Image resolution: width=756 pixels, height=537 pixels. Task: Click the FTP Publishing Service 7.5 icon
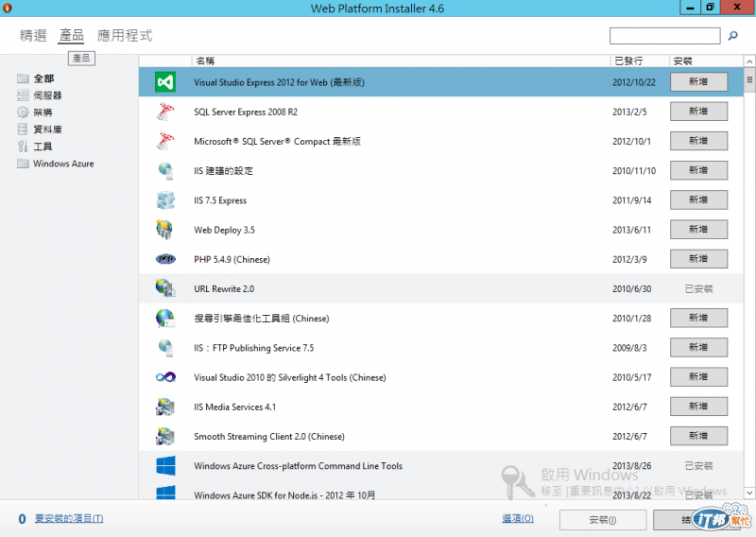(x=165, y=347)
